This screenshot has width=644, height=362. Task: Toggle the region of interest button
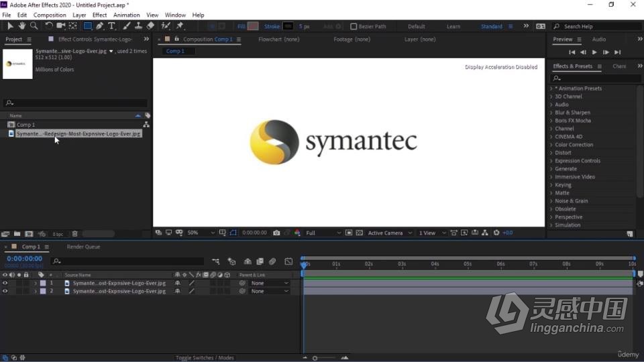click(x=349, y=233)
